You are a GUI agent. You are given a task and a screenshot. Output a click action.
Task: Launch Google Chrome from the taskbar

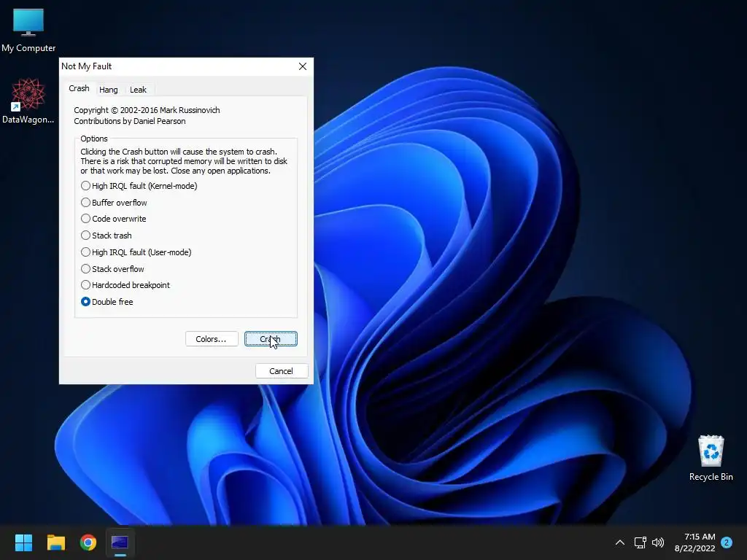point(88,542)
